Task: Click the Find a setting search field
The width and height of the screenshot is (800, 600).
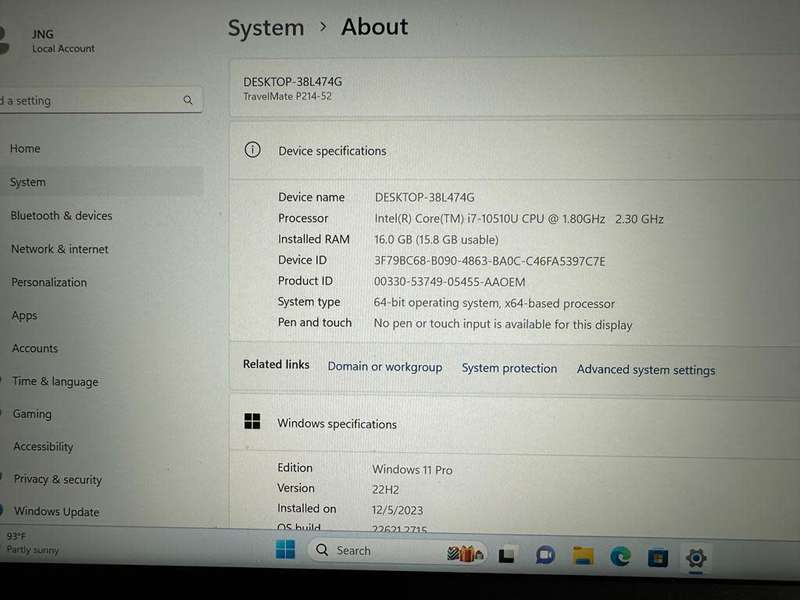Action: click(99, 100)
